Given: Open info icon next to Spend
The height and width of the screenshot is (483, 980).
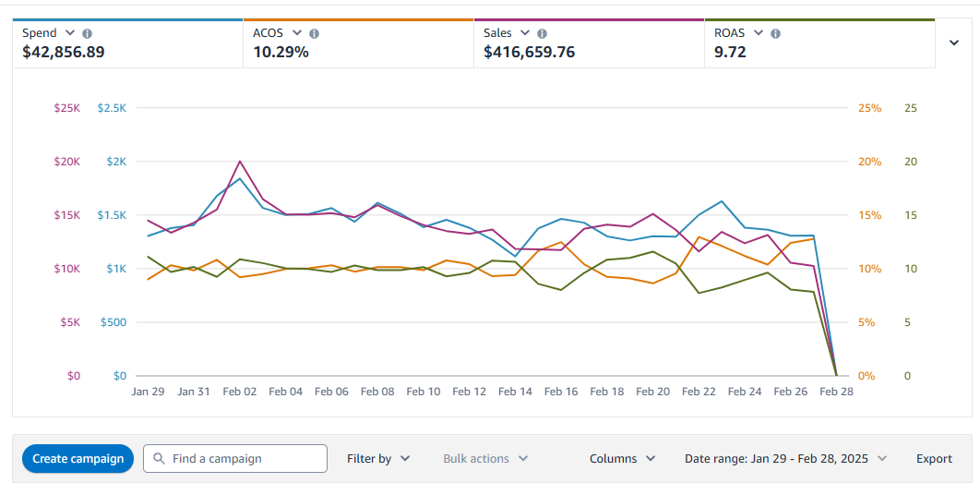Looking at the screenshot, I should click(88, 33).
